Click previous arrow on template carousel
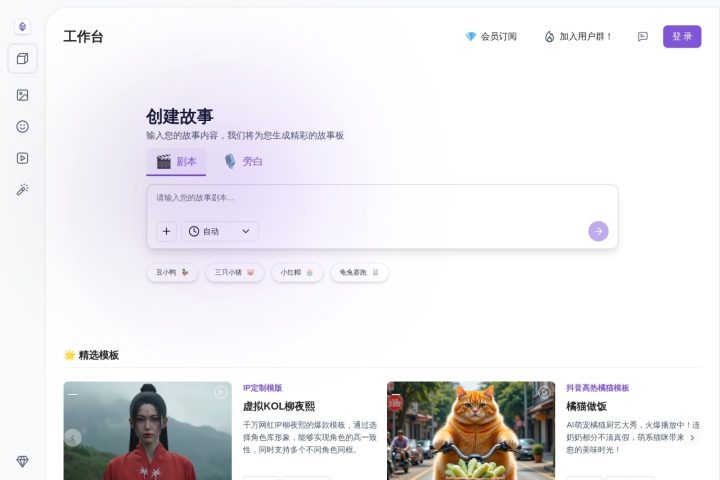Screen dimensions: 720x480 [x=73, y=438]
